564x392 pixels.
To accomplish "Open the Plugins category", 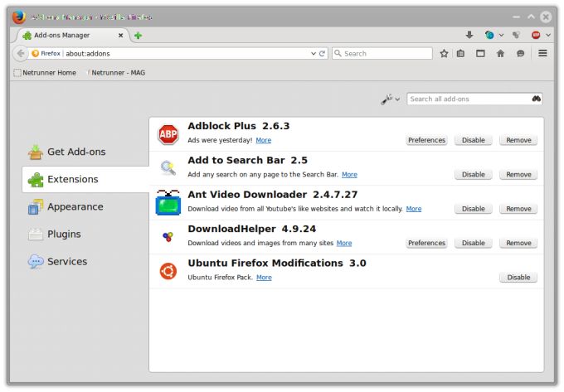I will 55,235.
